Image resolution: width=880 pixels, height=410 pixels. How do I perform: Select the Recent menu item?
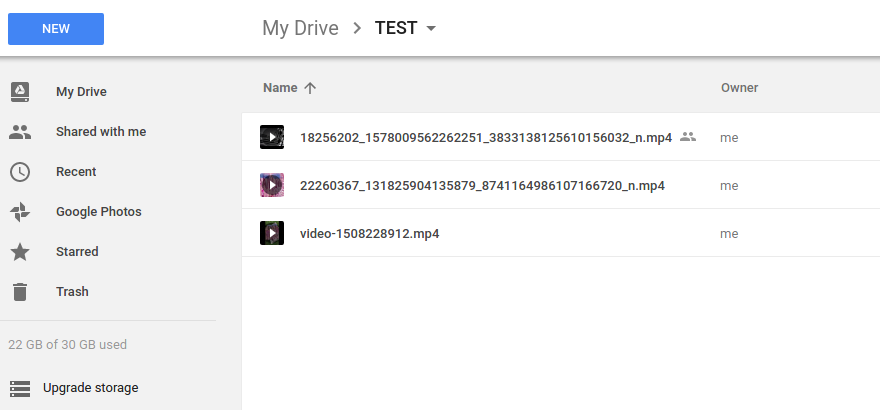(x=76, y=172)
